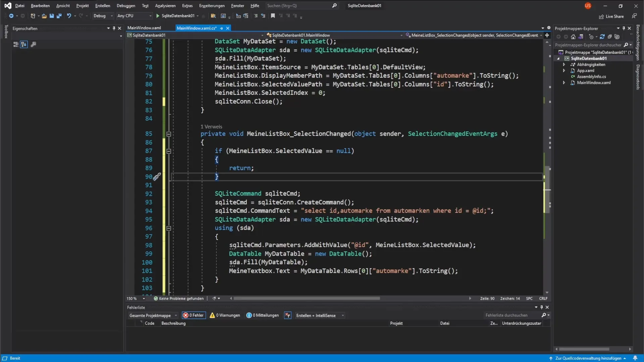Image resolution: width=644 pixels, height=362 pixels.
Task: Toggle the 0 Fehler filter
Action: 194,315
